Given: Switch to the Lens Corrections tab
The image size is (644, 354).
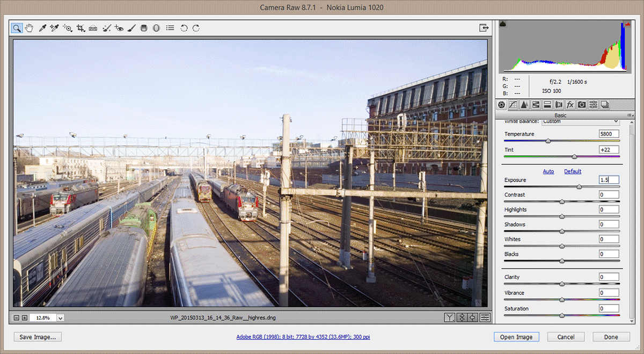Looking at the screenshot, I should coord(559,105).
